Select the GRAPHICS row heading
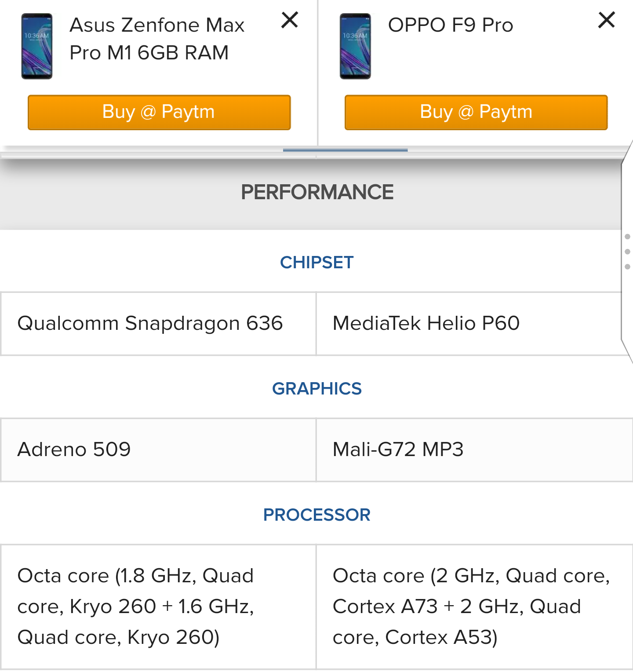Viewport: 633px width, 672px height. click(x=316, y=389)
